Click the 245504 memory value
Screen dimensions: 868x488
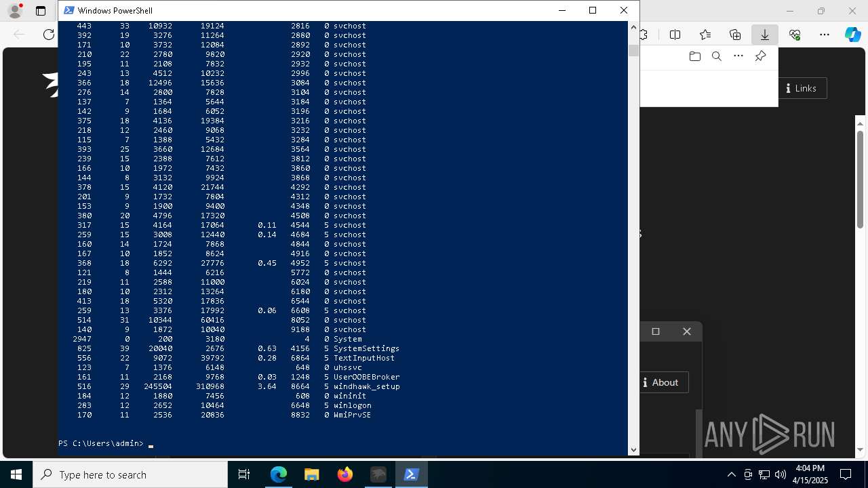(158, 386)
